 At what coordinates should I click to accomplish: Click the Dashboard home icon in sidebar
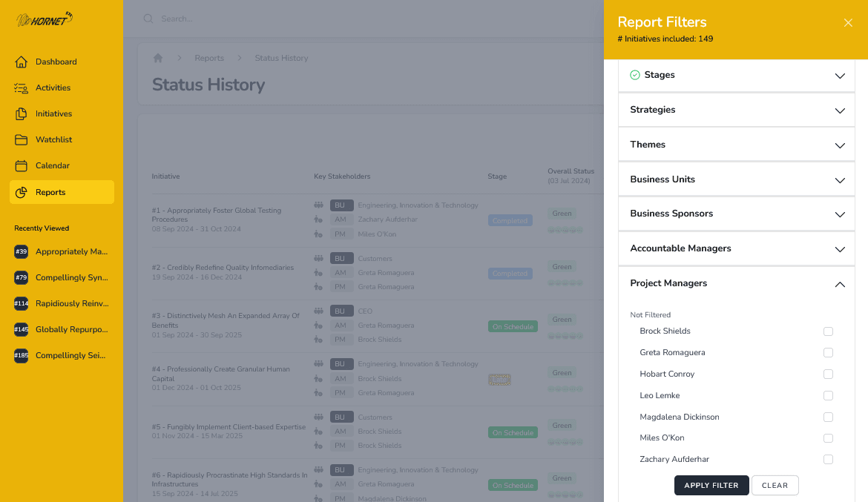pyautogui.click(x=21, y=62)
